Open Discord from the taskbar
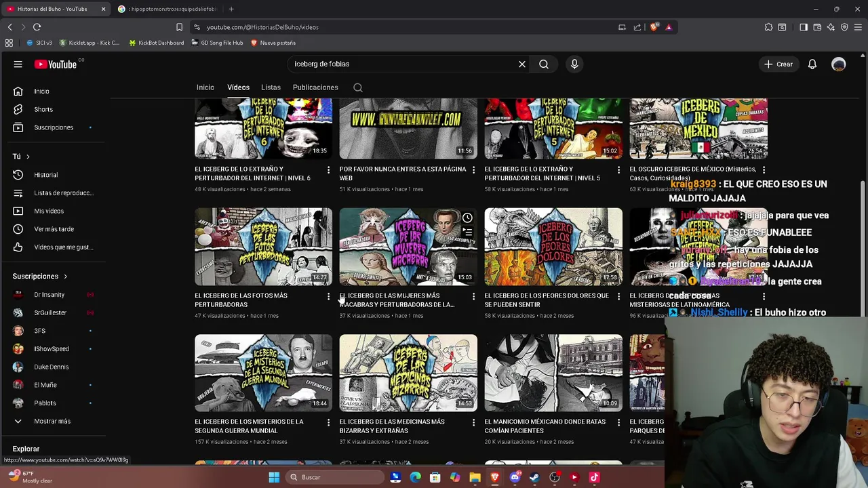Screen dimensions: 868x488 [x=515, y=477]
